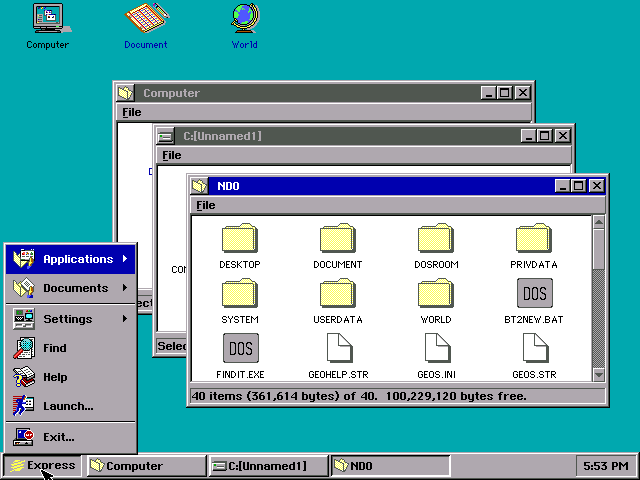This screenshot has height=480, width=640.
Task: Click the NDO scrollbar down arrow
Action: point(598,375)
